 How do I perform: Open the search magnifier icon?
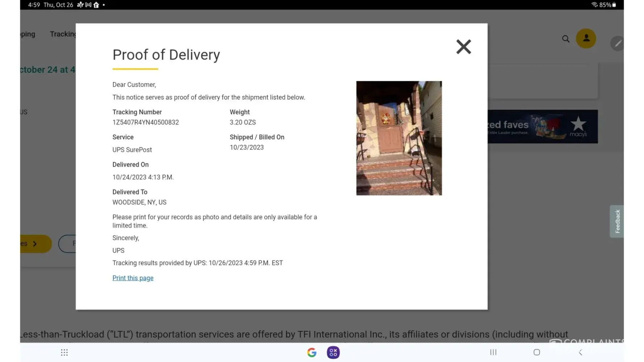click(x=565, y=39)
